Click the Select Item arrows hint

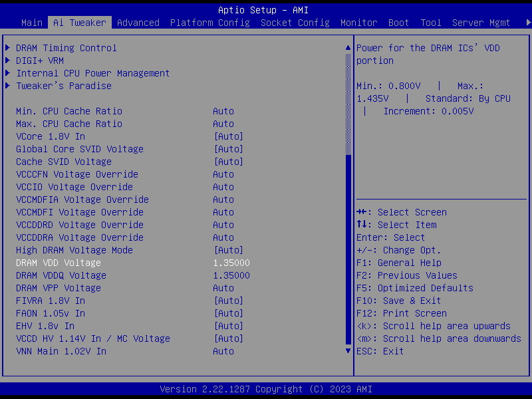click(x=396, y=225)
